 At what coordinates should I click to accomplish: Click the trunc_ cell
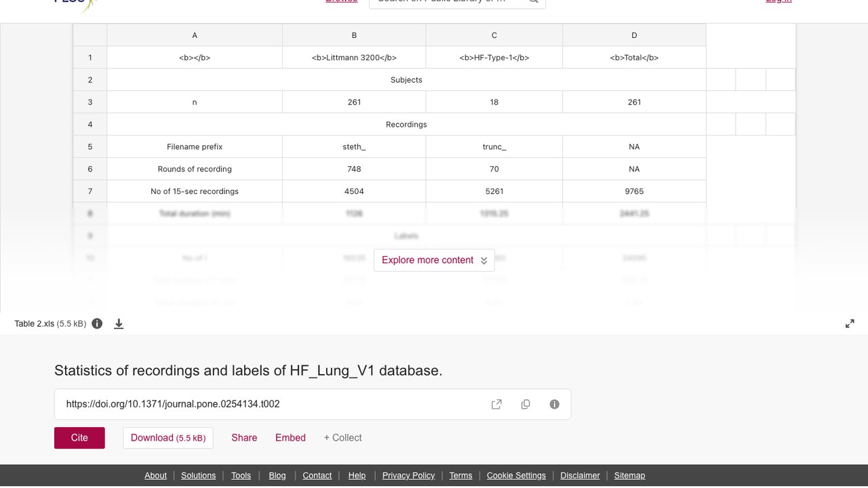[494, 147]
